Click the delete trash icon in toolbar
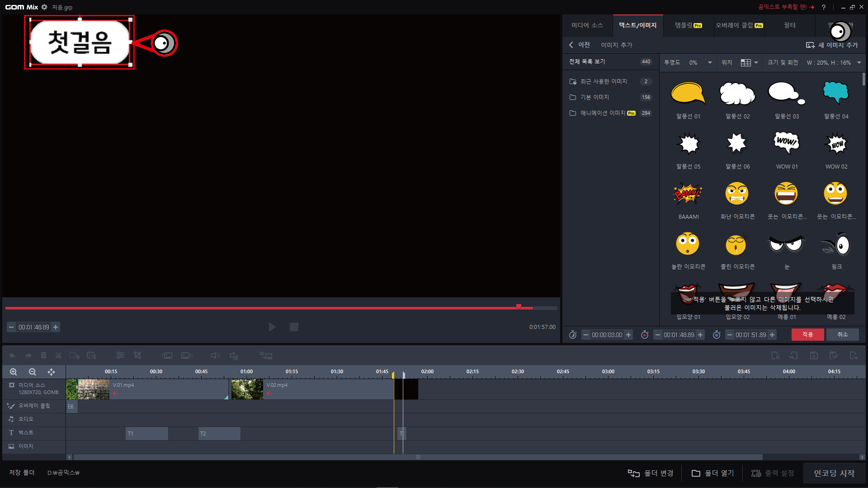The height and width of the screenshot is (488, 868). point(43,356)
